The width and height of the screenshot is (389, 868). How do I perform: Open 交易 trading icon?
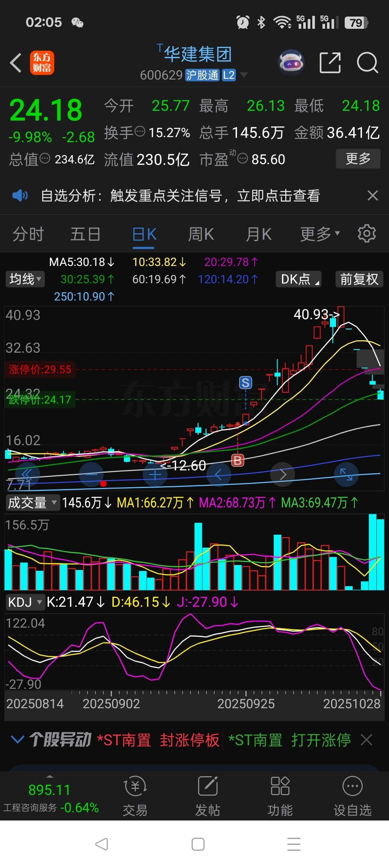[x=135, y=796]
